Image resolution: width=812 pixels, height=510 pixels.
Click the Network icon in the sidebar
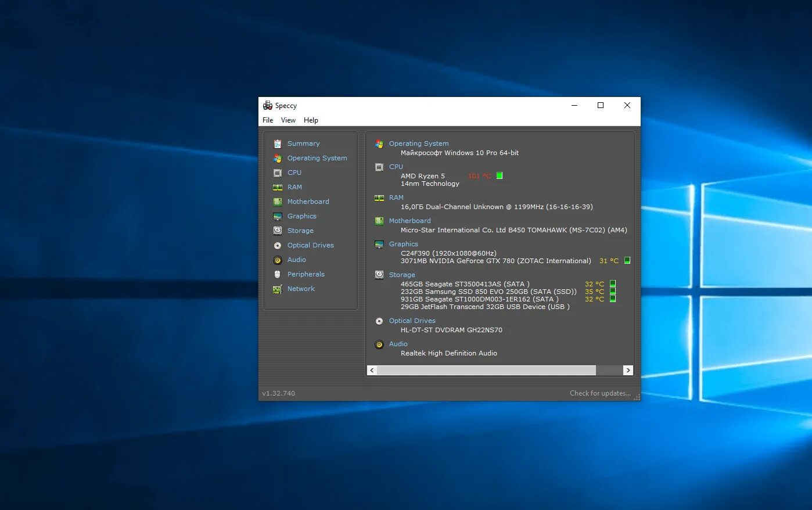(x=278, y=289)
